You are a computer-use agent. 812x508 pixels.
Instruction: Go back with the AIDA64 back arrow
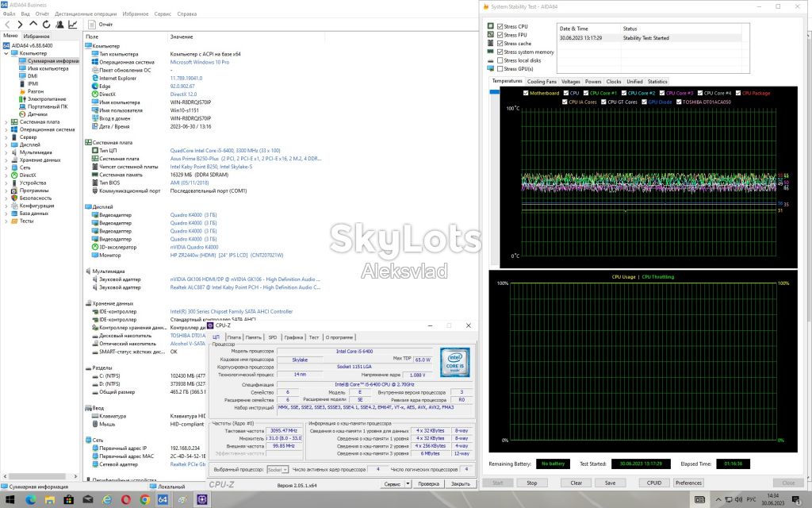click(7, 25)
